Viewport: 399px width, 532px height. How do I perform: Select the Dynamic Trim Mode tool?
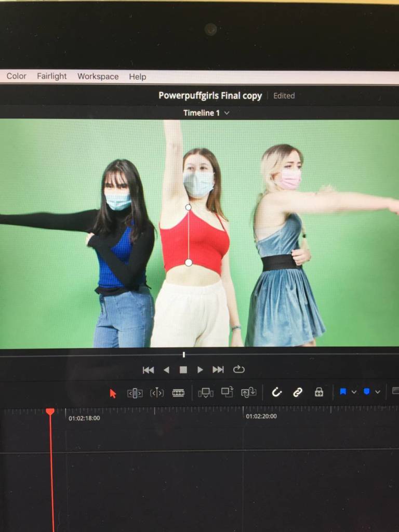[157, 393]
